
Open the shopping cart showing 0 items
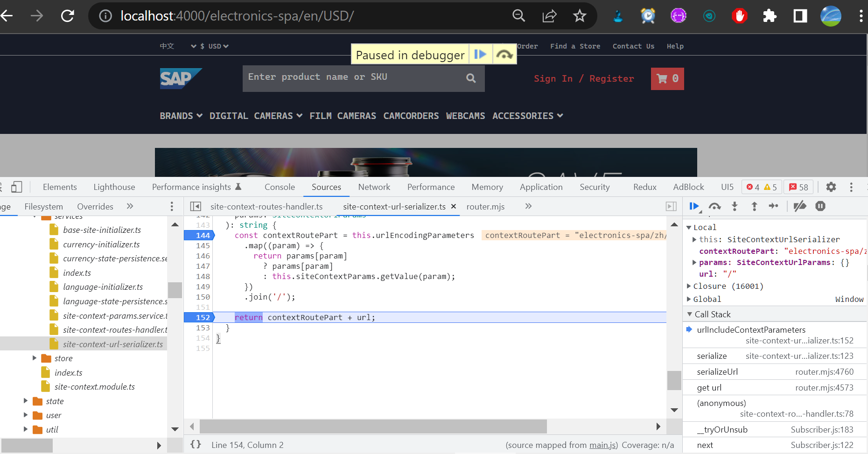667,79
